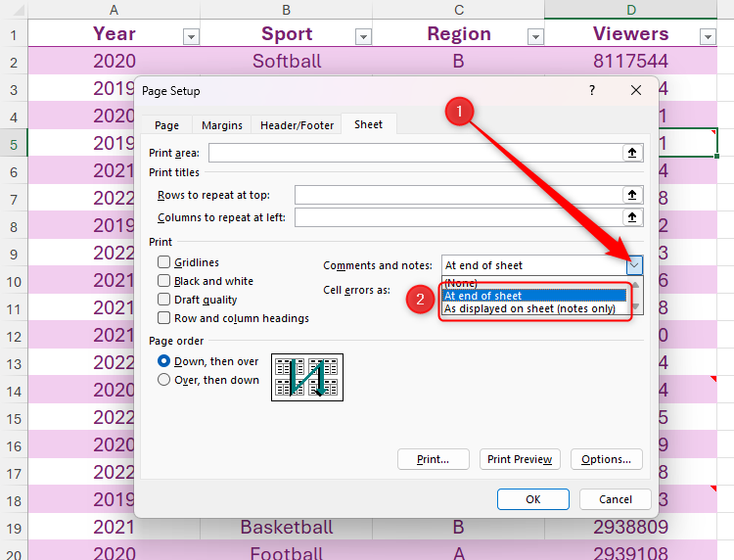
Task: Switch to the Margins tab
Action: (x=222, y=125)
